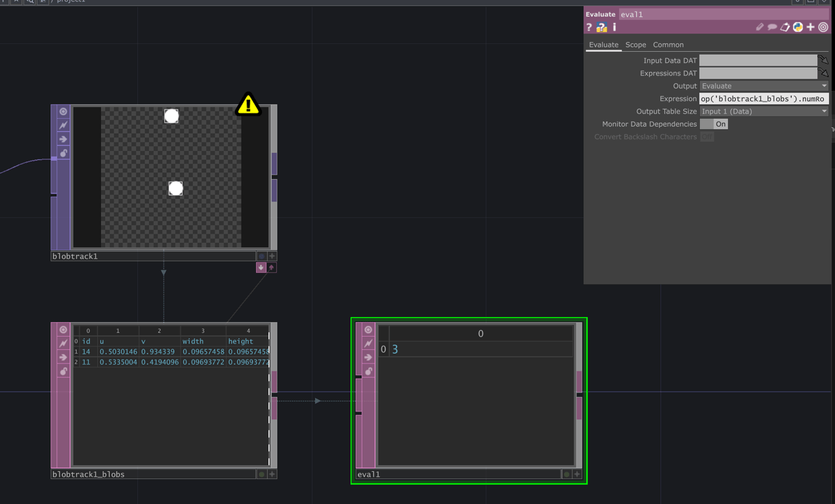Click the Input Data DAT field
835x504 pixels.
coord(758,60)
